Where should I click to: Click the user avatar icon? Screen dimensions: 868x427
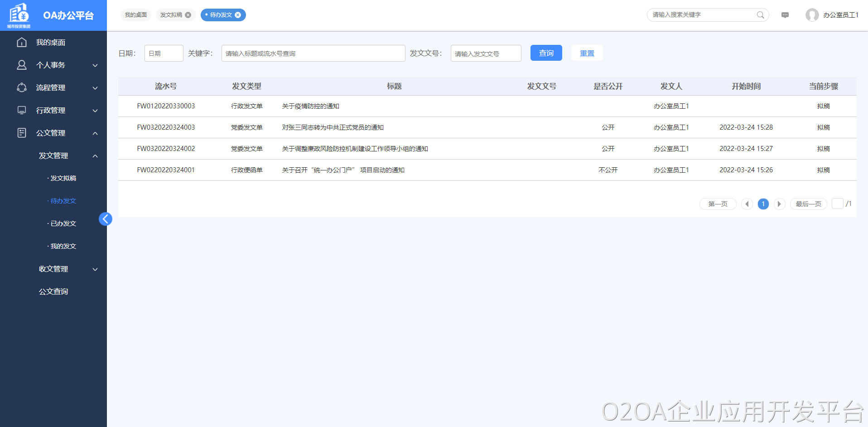click(x=812, y=15)
